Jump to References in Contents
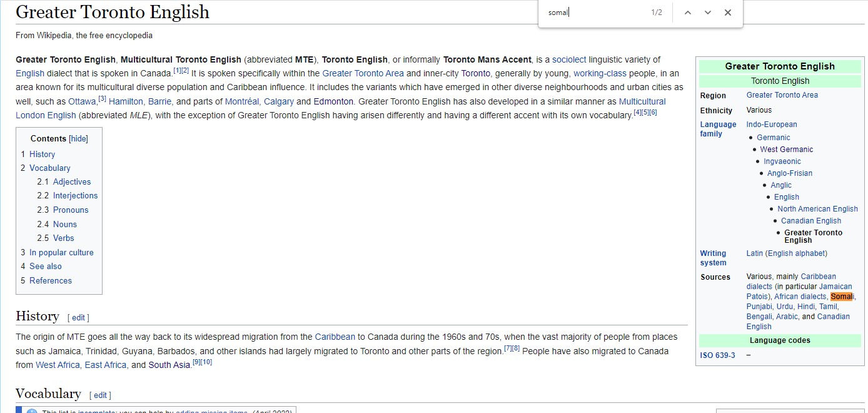 click(51, 280)
